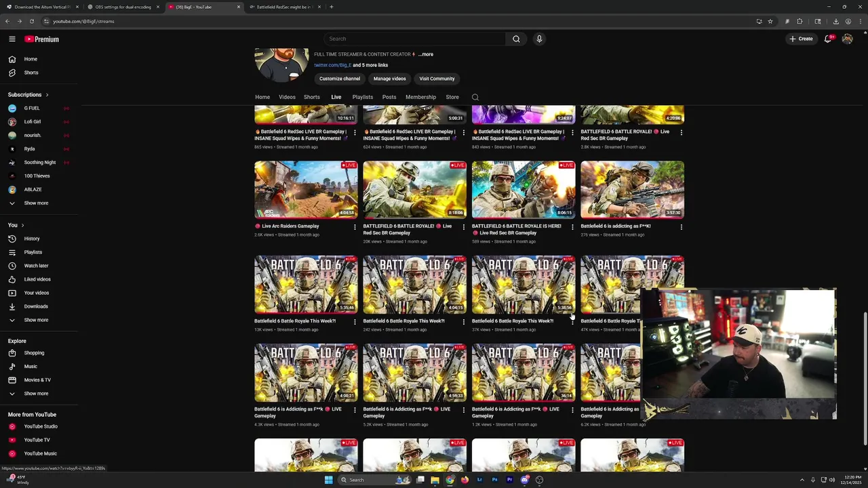Switch to the channel Videos tab
Screen dimensions: 868x488
coord(287,97)
